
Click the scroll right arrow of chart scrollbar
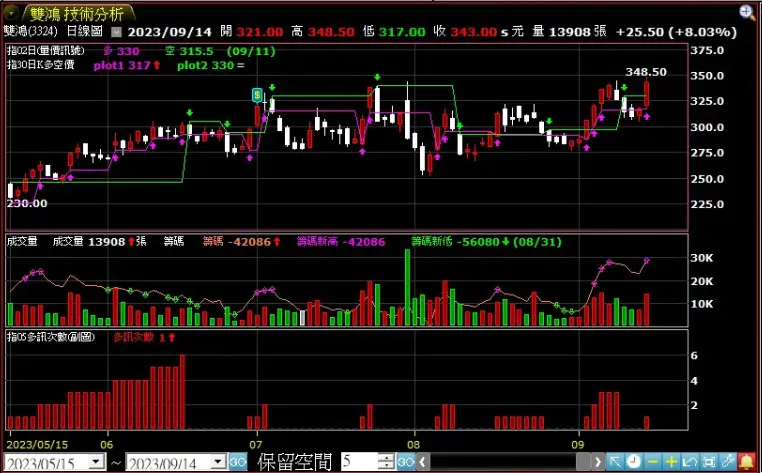pos(598,461)
